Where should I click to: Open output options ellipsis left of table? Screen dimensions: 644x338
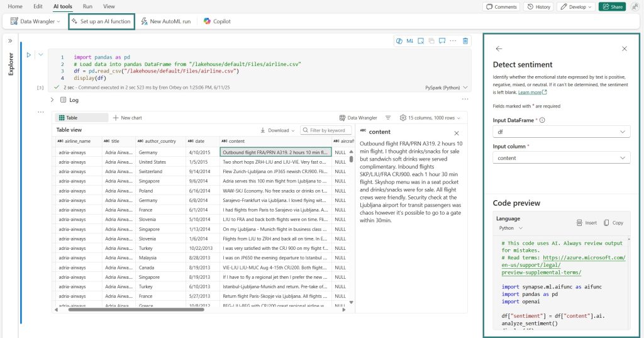pos(41,112)
